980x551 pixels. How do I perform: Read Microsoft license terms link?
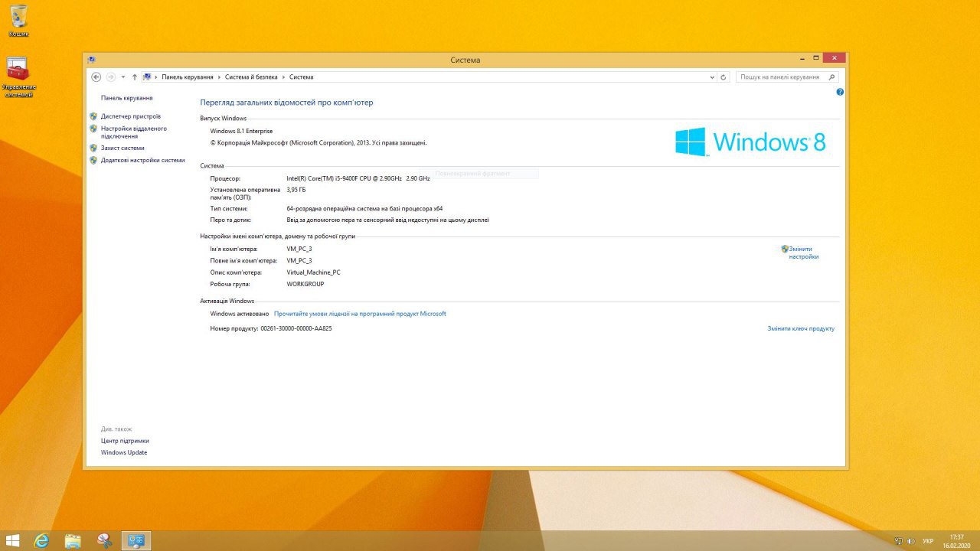click(x=360, y=314)
